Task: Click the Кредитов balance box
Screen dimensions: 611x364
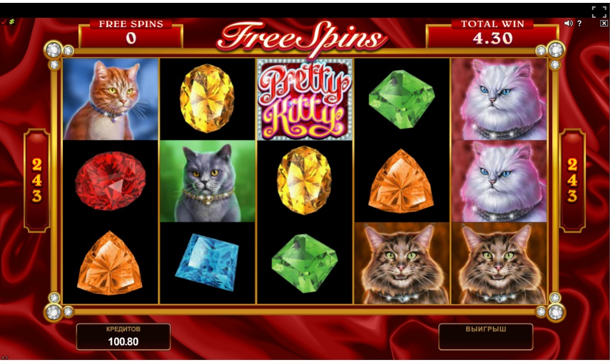Action: (123, 337)
